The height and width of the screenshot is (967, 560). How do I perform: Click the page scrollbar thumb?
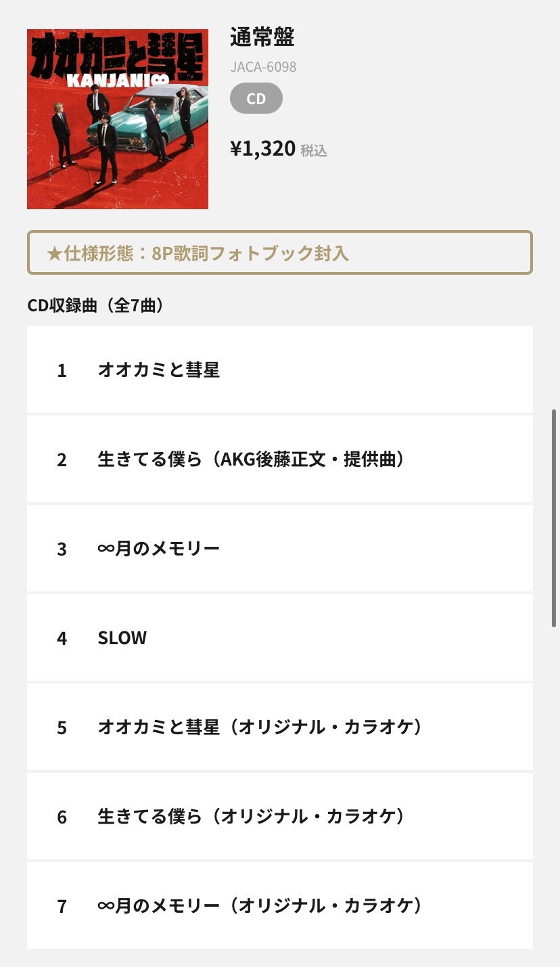click(x=555, y=518)
